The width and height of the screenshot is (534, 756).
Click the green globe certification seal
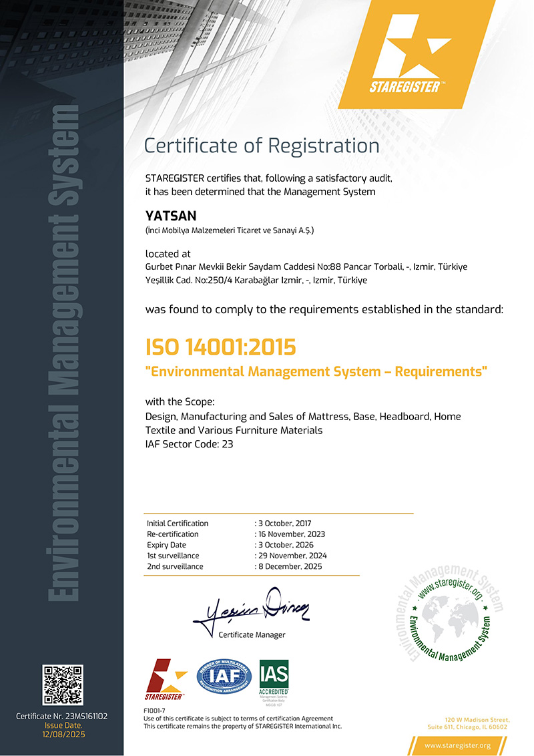448,613
